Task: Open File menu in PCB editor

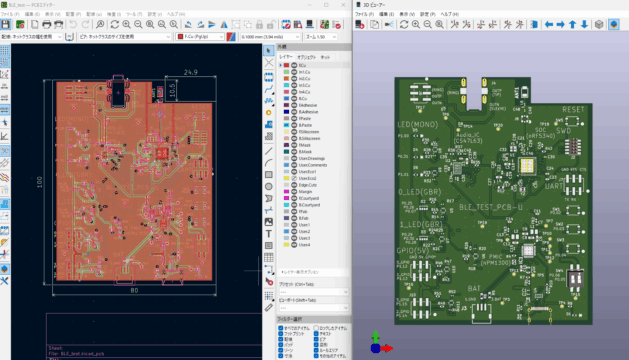Action: point(10,14)
